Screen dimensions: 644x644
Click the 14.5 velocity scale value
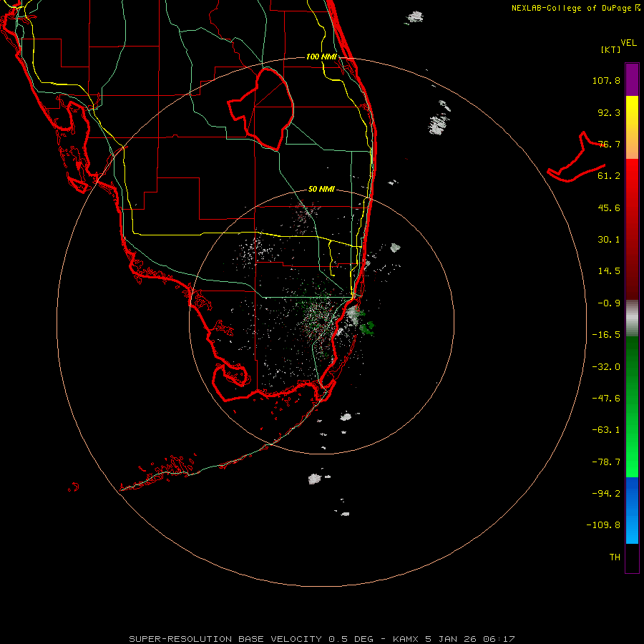point(609,271)
